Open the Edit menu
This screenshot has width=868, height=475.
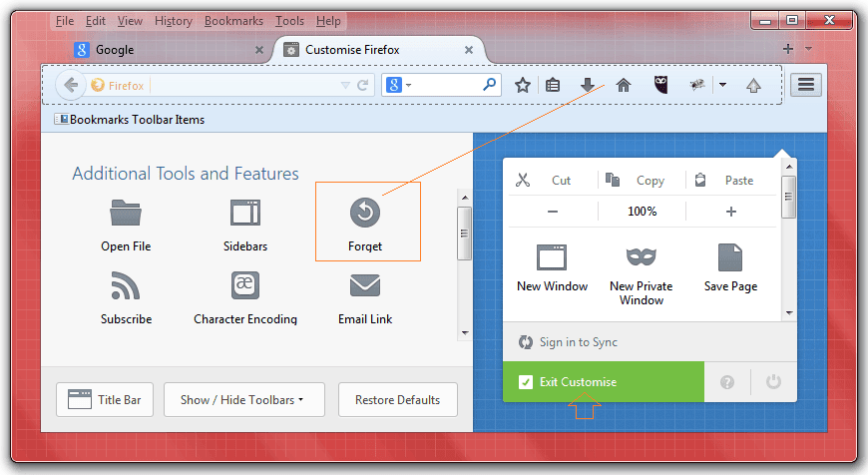tap(95, 21)
